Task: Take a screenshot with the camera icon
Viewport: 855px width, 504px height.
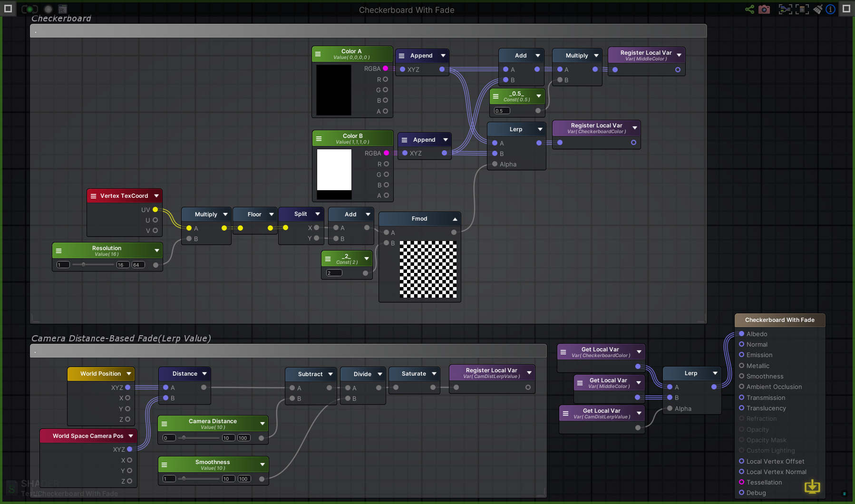Action: [x=764, y=9]
